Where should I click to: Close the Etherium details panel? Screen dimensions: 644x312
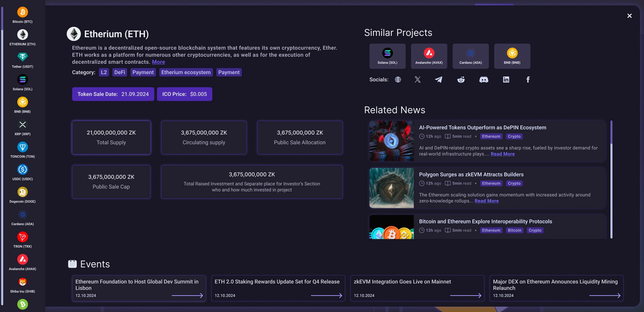coord(630,16)
